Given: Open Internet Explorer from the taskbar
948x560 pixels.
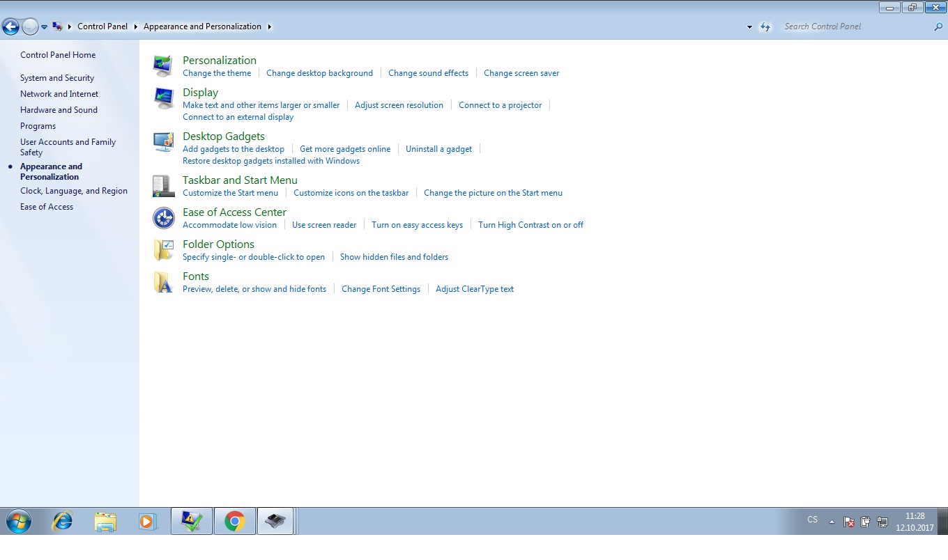Looking at the screenshot, I should (x=63, y=521).
